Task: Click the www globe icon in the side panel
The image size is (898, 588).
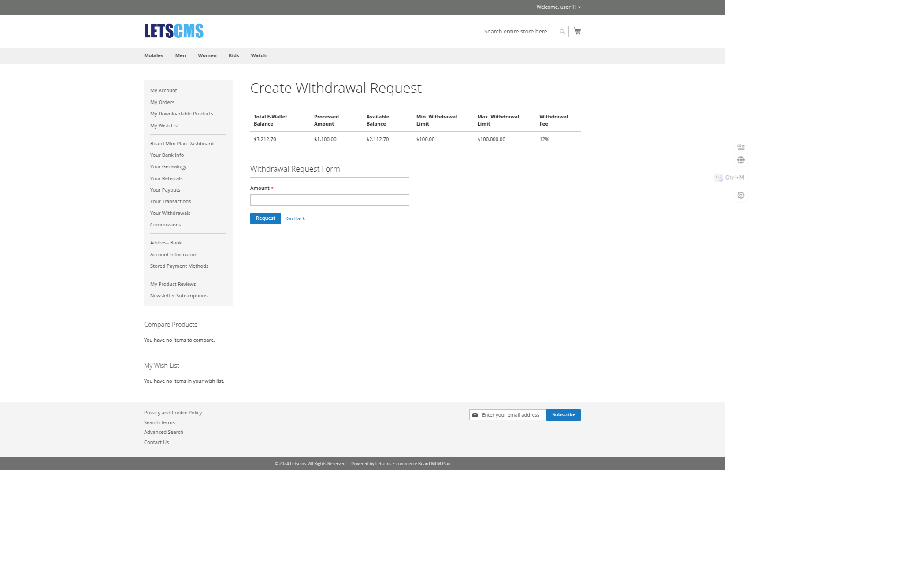Action: click(741, 160)
